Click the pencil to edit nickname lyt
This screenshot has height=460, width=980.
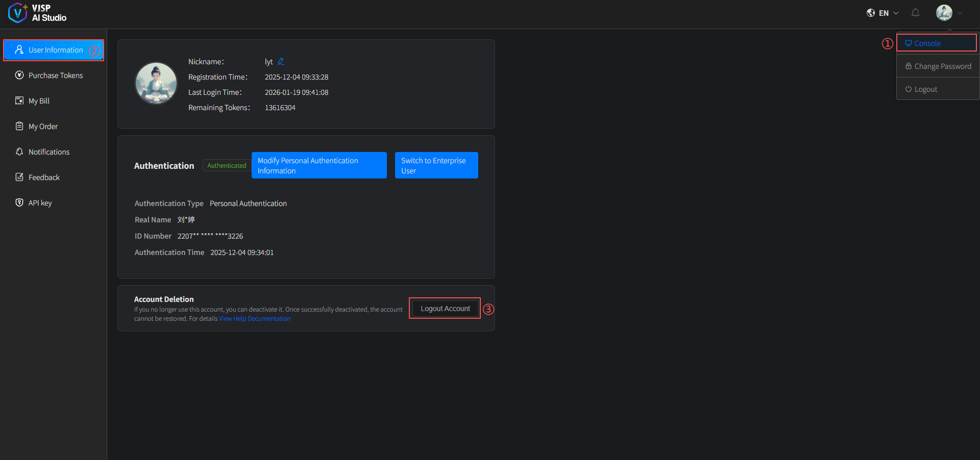click(x=282, y=61)
